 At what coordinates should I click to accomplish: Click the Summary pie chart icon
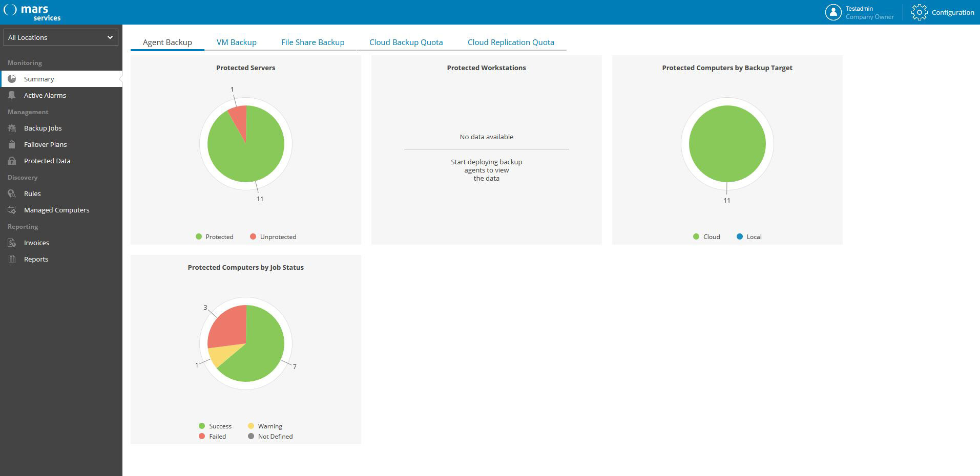[12, 79]
